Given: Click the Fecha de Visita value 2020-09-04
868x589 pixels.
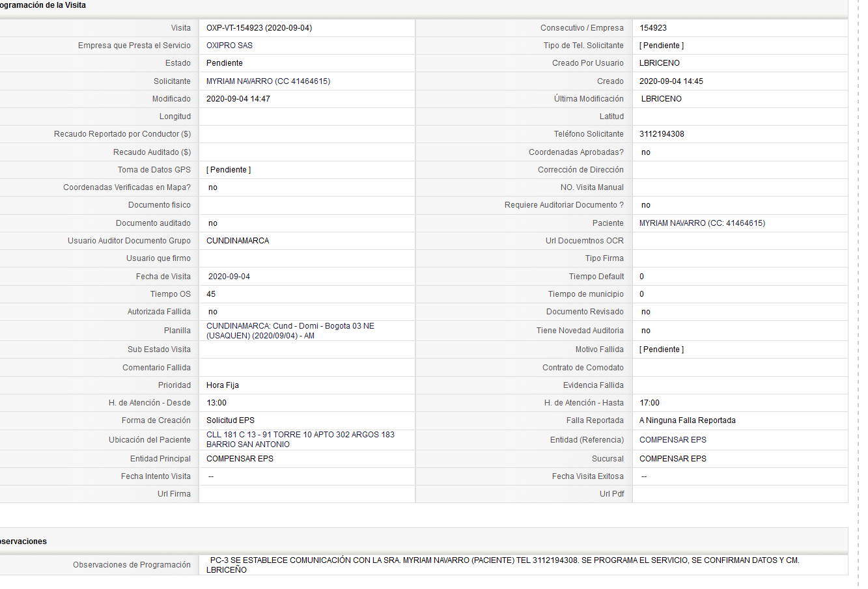Looking at the screenshot, I should tap(229, 277).
